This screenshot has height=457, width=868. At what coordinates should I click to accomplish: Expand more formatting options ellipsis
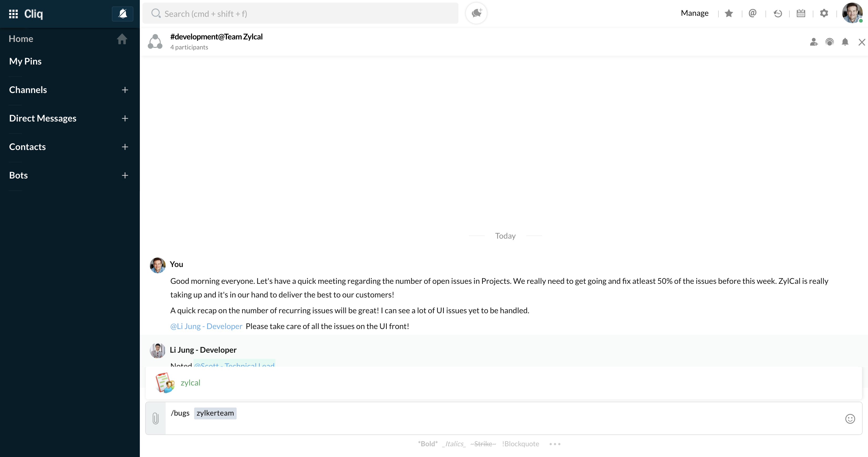click(555, 444)
